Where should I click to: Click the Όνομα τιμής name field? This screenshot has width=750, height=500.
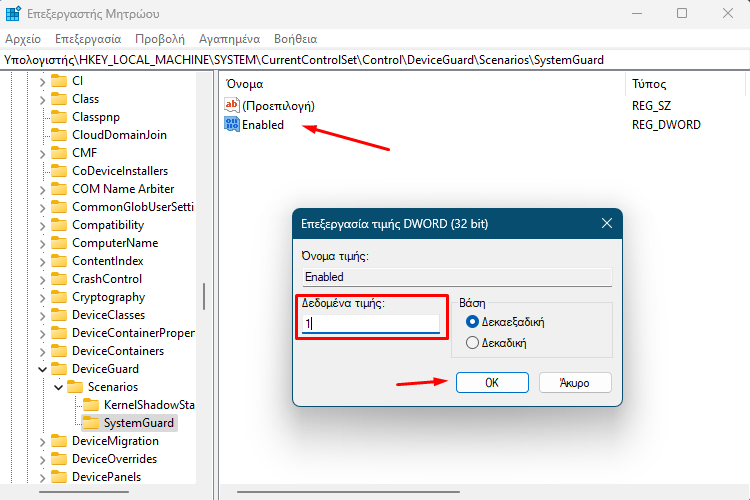click(457, 277)
